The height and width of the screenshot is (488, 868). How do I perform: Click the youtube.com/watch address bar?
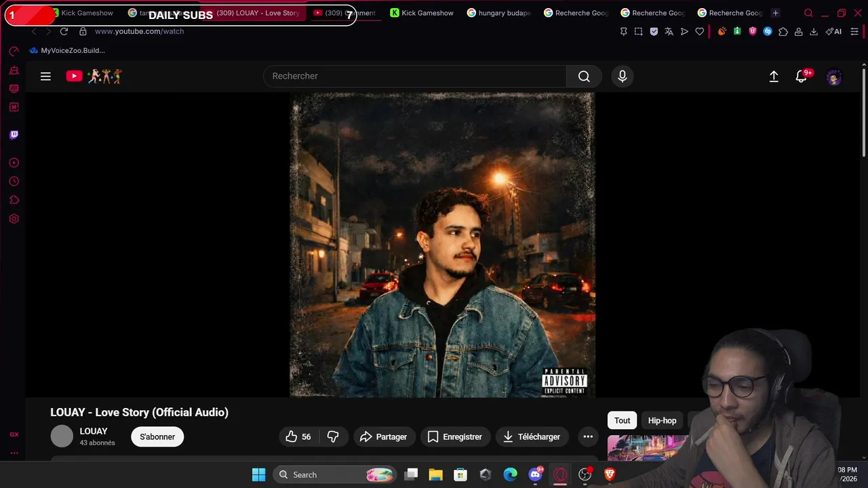pos(139,31)
